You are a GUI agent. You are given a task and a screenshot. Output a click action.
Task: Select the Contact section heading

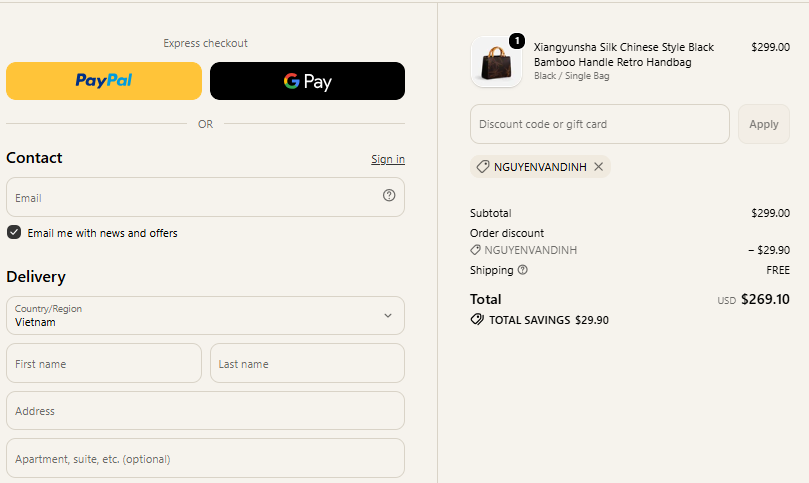(34, 157)
